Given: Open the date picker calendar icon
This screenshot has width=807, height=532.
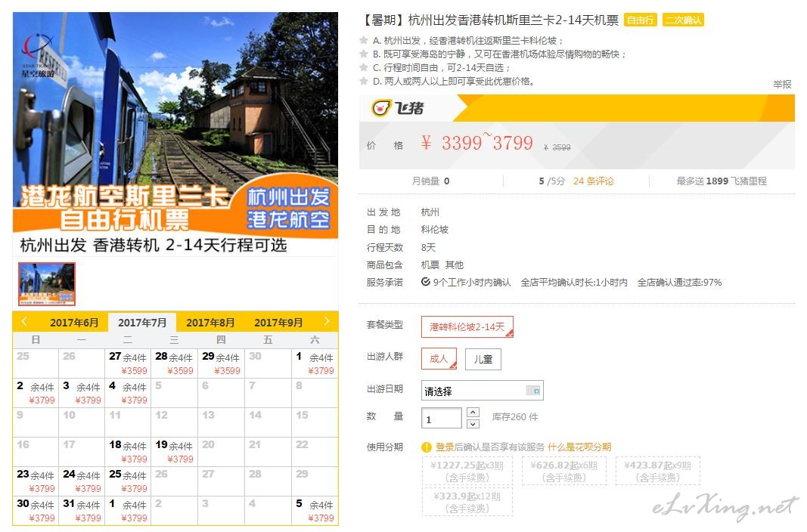Looking at the screenshot, I should (532, 391).
